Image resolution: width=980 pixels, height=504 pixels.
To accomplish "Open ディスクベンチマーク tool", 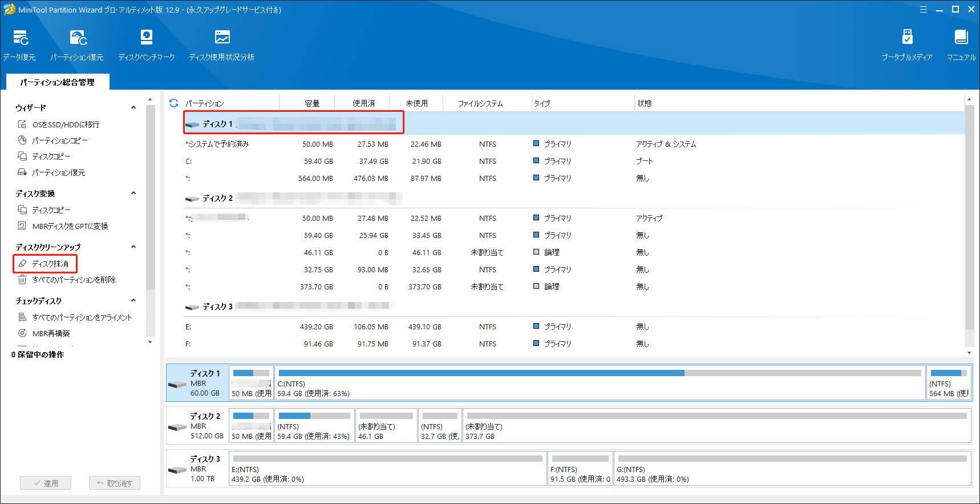I will (x=146, y=45).
